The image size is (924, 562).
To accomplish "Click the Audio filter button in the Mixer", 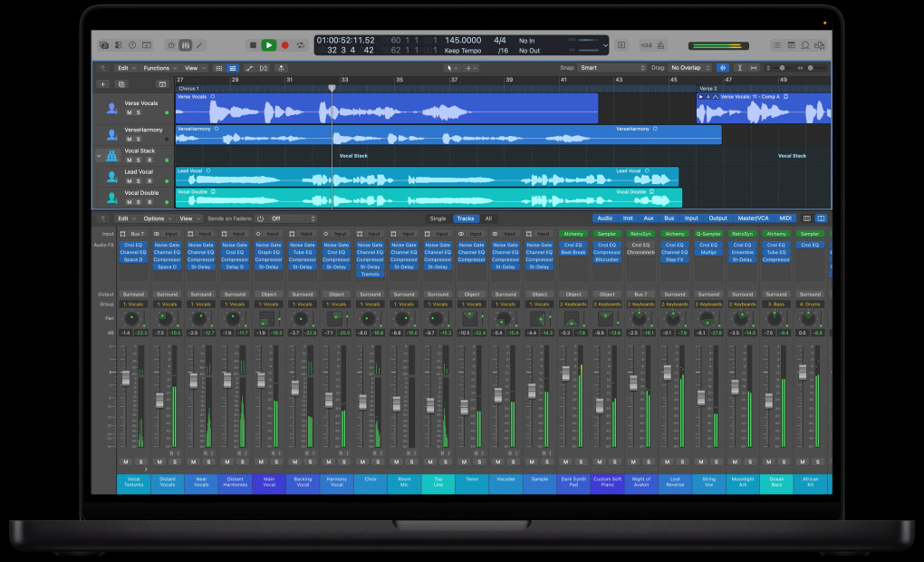I will tap(606, 218).
